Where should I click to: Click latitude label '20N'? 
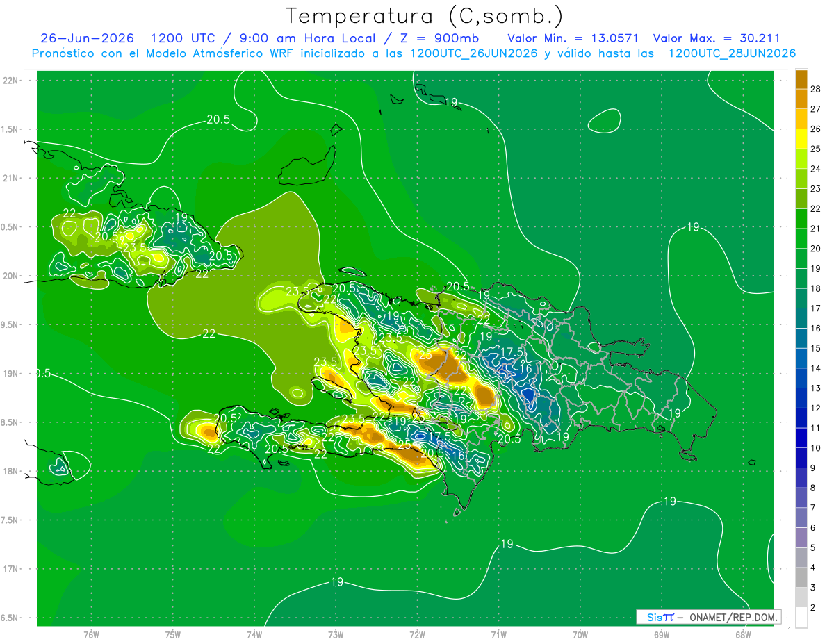tap(10, 276)
